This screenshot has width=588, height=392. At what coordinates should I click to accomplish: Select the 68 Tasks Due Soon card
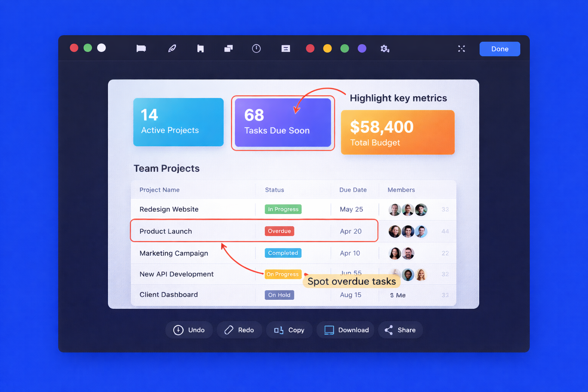point(283,122)
